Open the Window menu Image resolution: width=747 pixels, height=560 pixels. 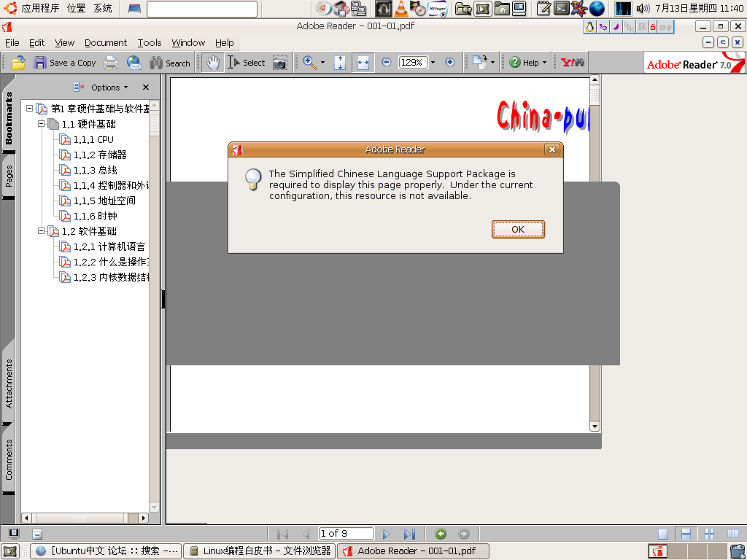click(x=188, y=43)
